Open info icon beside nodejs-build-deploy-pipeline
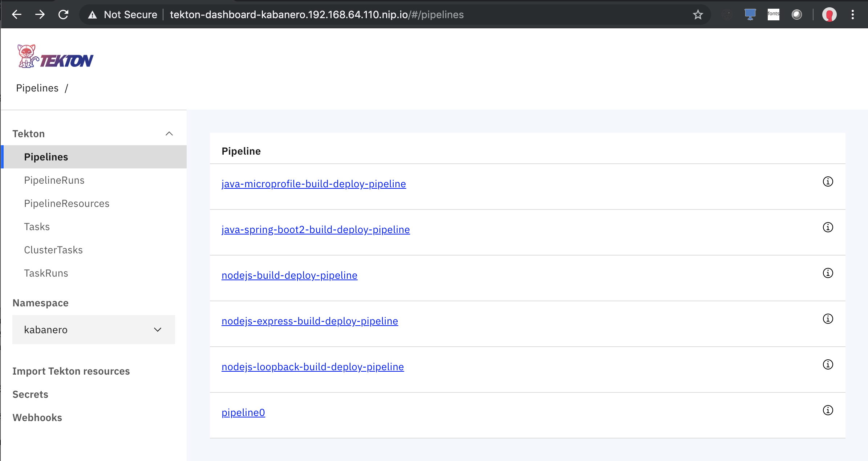Screen dimensions: 868x461 pyautogui.click(x=828, y=273)
